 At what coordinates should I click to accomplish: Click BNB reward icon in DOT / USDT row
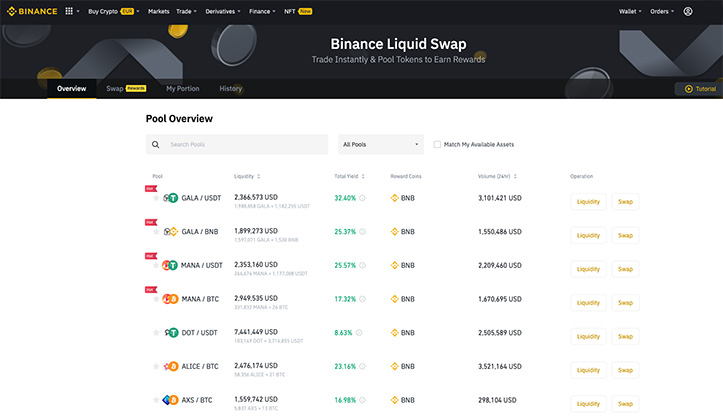coord(394,332)
